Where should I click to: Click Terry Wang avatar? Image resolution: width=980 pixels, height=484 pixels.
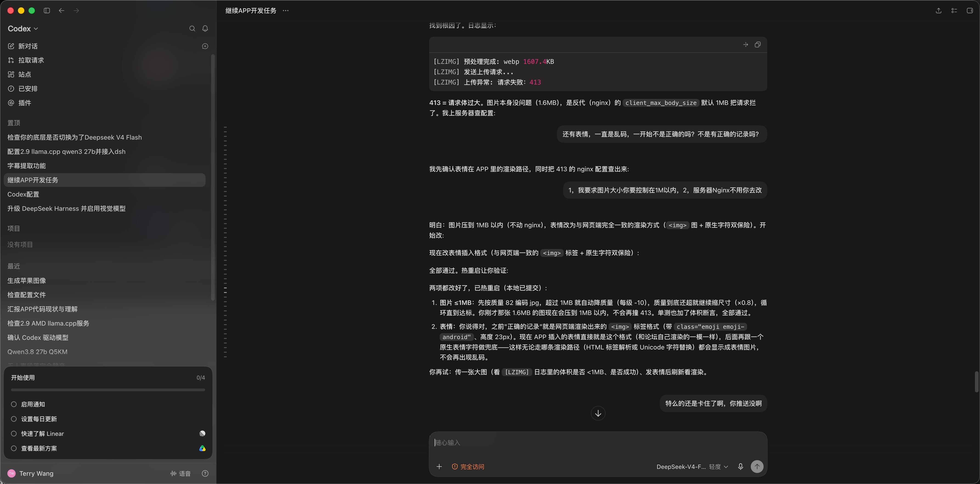[11, 473]
